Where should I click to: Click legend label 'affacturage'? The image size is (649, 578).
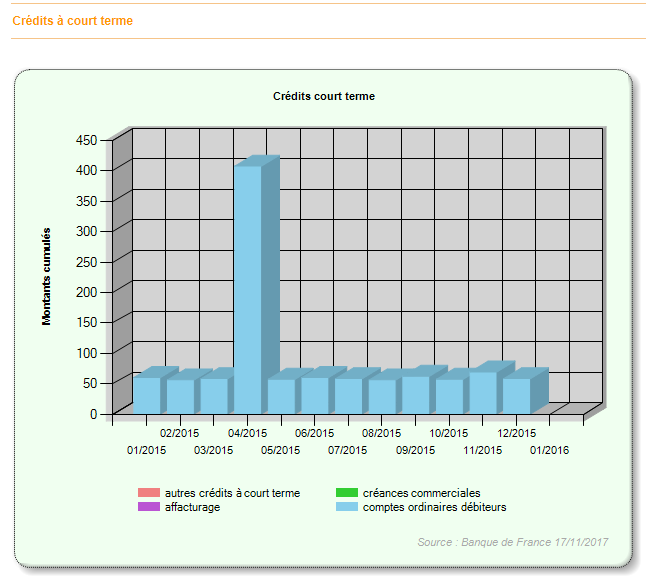point(192,507)
